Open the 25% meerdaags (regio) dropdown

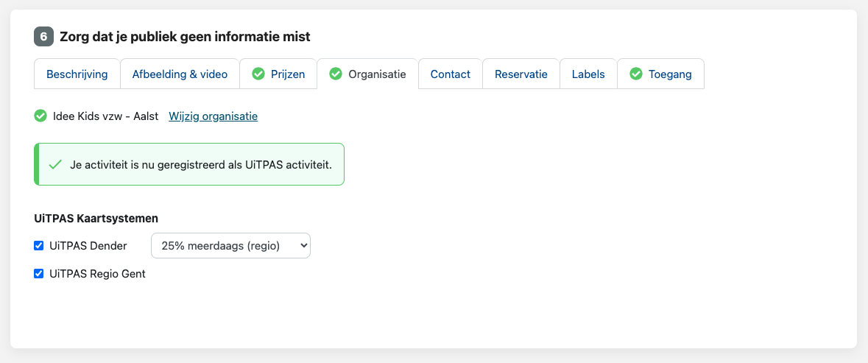[x=230, y=246]
